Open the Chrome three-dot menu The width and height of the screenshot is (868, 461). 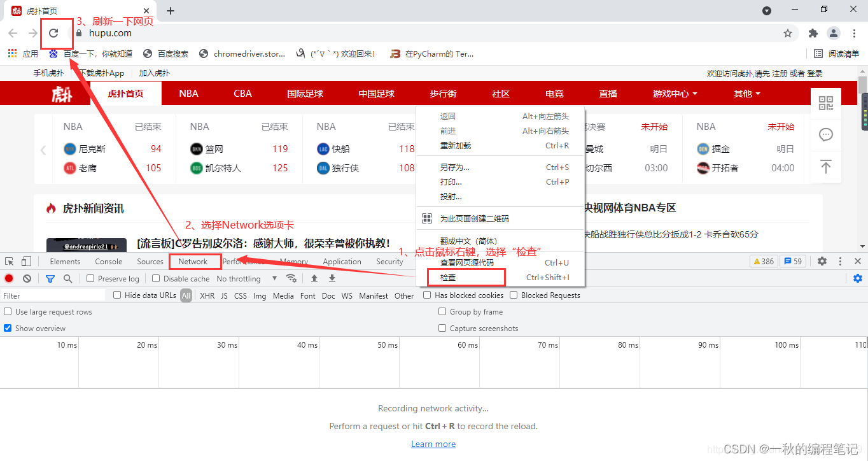coord(854,33)
